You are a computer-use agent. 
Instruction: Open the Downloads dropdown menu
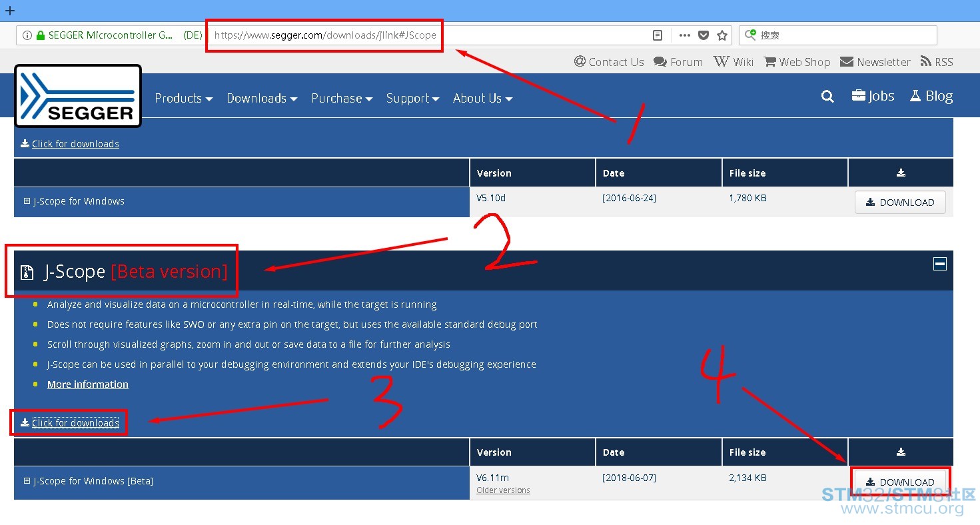[262, 98]
